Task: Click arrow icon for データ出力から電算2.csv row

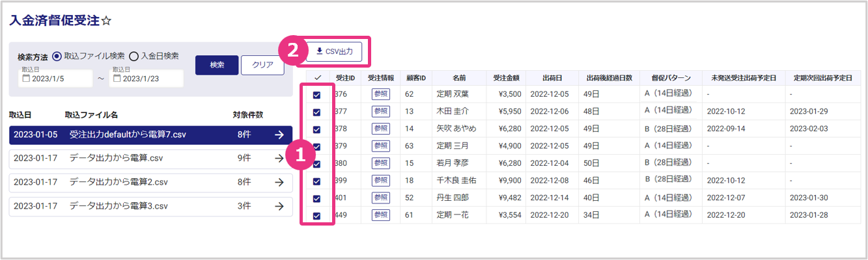Action: 279,183
